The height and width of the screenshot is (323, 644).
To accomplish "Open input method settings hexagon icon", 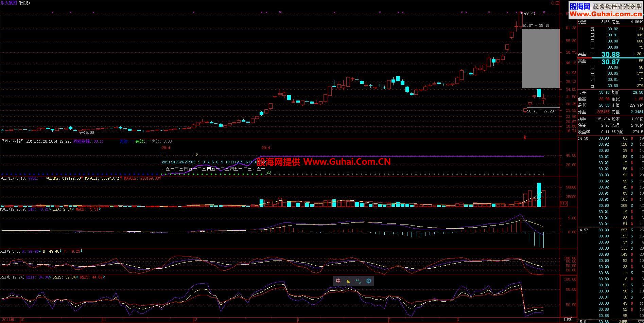I will pyautogui.click(x=369, y=281).
